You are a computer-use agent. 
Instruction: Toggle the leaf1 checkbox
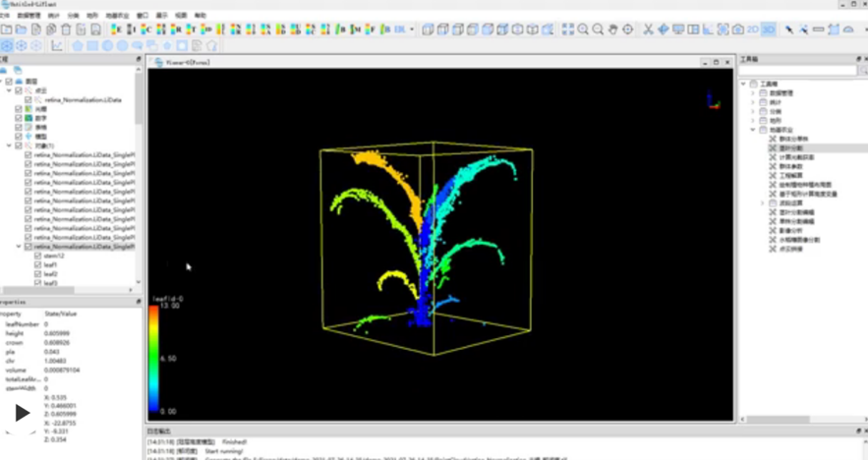coord(37,264)
